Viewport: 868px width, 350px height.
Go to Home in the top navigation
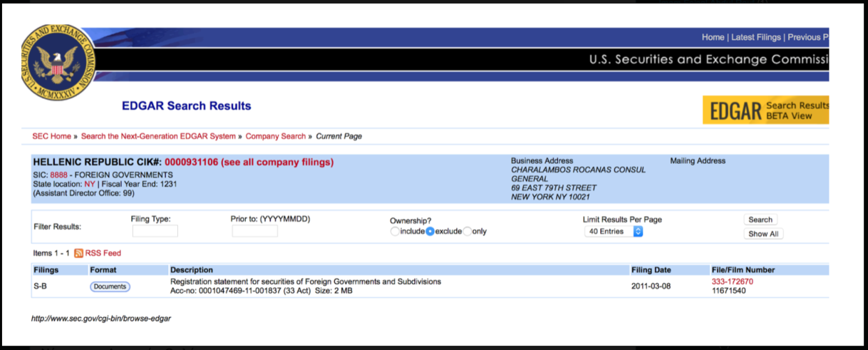(x=713, y=37)
